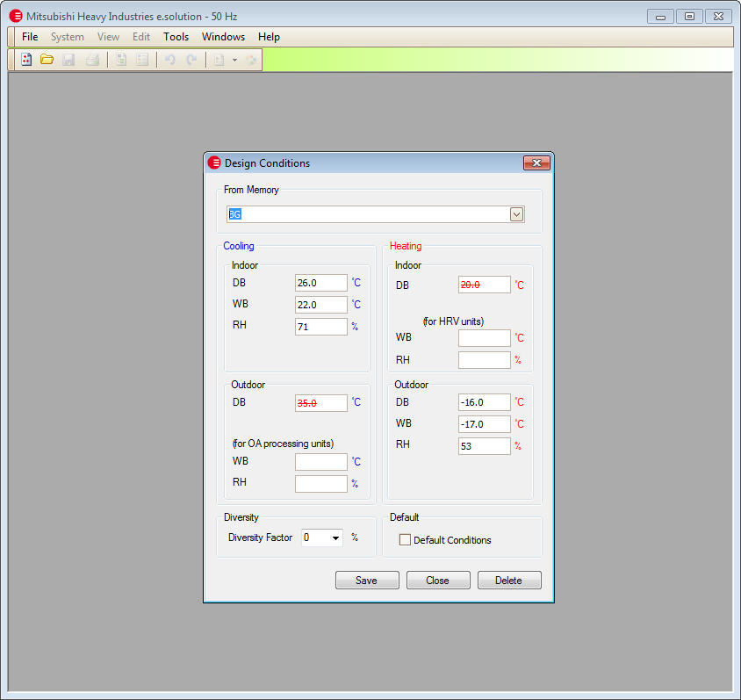Click the Close button in dialog

point(438,580)
